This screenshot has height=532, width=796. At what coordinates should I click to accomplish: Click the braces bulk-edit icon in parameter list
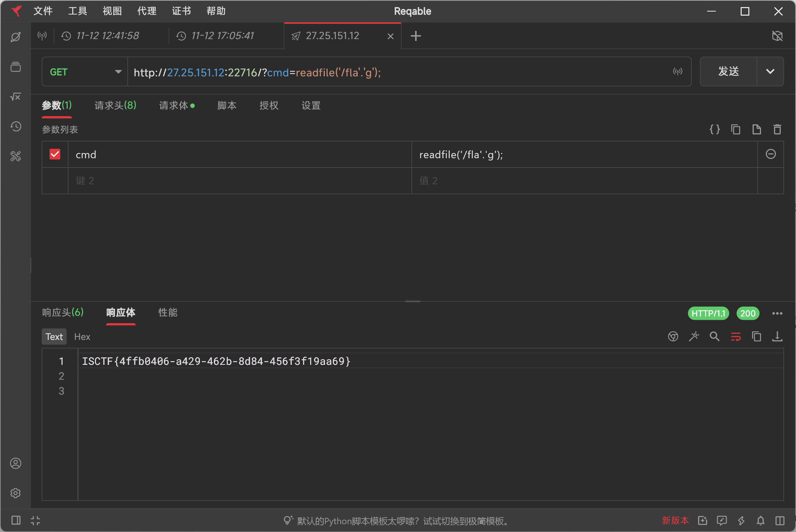(x=714, y=130)
